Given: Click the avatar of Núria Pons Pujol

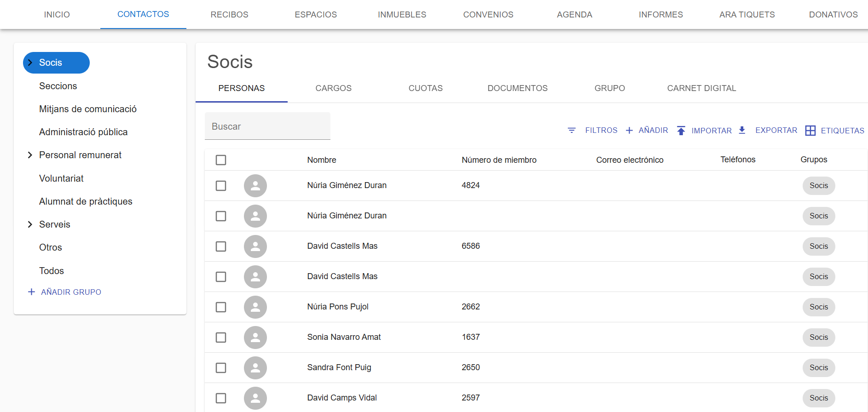Looking at the screenshot, I should 255,307.
